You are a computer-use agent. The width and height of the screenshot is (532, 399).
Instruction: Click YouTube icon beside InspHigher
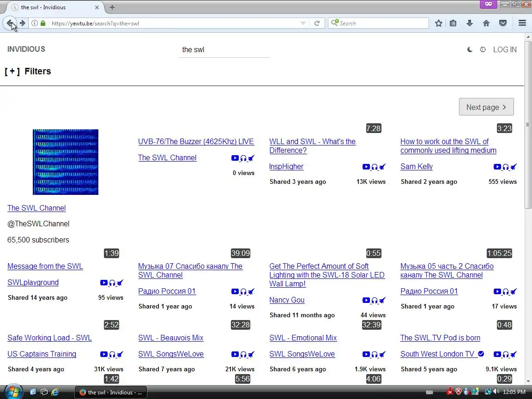(366, 167)
